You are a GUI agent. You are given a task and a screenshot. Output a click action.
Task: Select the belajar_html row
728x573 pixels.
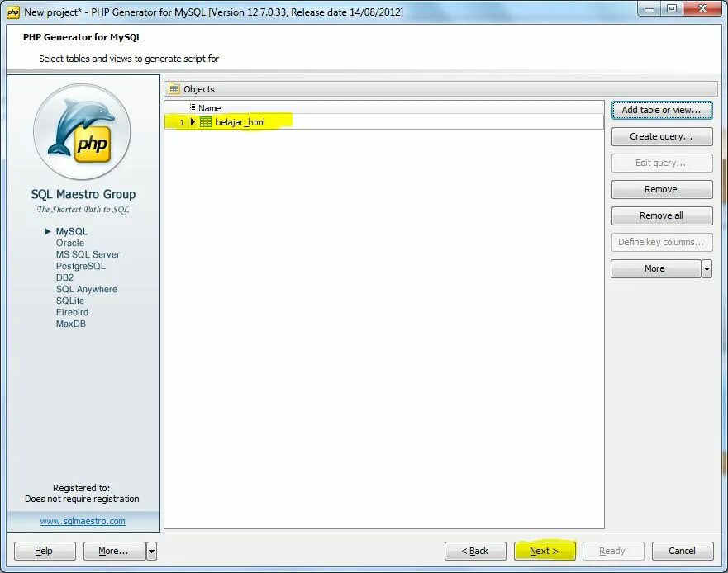384,122
